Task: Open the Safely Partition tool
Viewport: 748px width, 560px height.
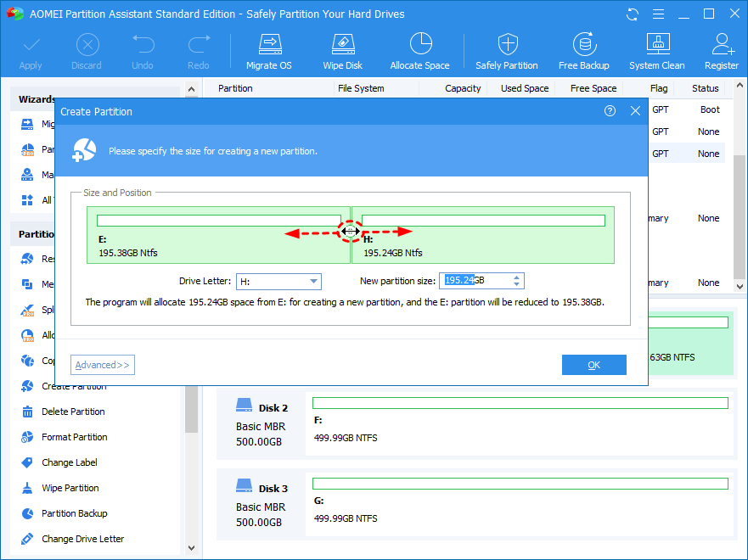Action: (x=507, y=52)
